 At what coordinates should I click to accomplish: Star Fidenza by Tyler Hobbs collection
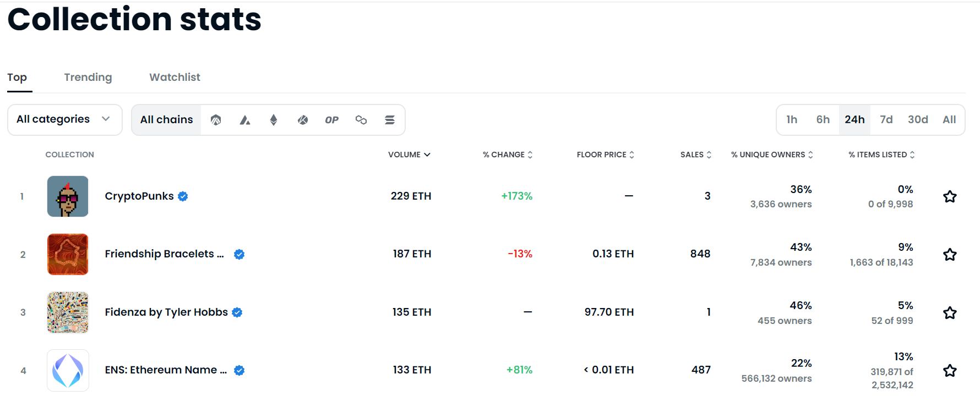(950, 313)
